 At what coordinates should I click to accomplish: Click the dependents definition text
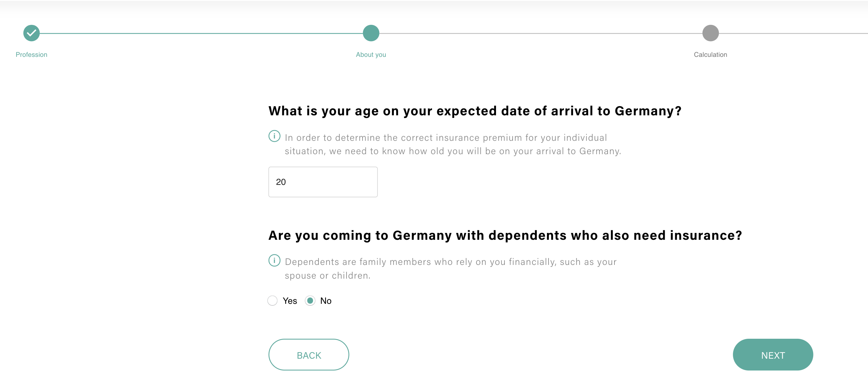point(451,269)
